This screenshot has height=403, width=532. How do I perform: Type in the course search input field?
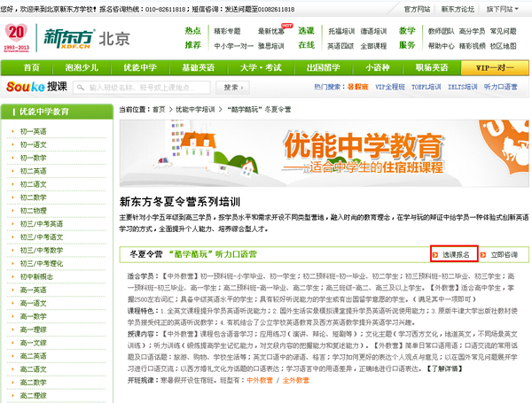pyautogui.click(x=145, y=88)
